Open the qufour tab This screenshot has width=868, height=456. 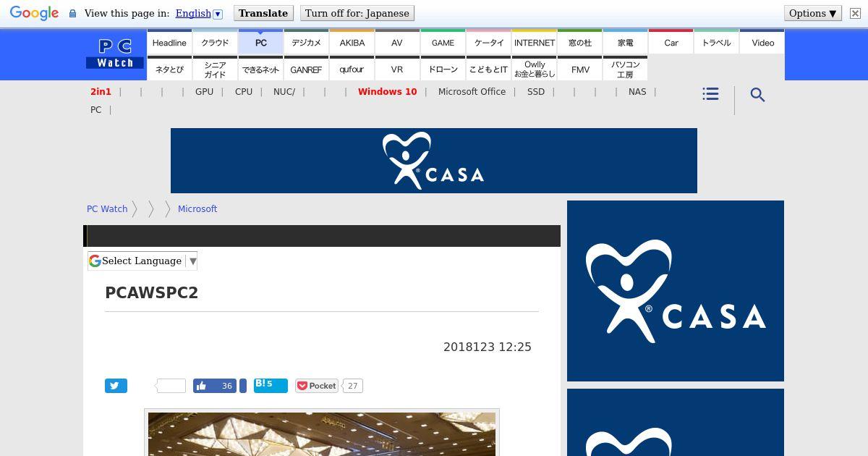pyautogui.click(x=352, y=69)
